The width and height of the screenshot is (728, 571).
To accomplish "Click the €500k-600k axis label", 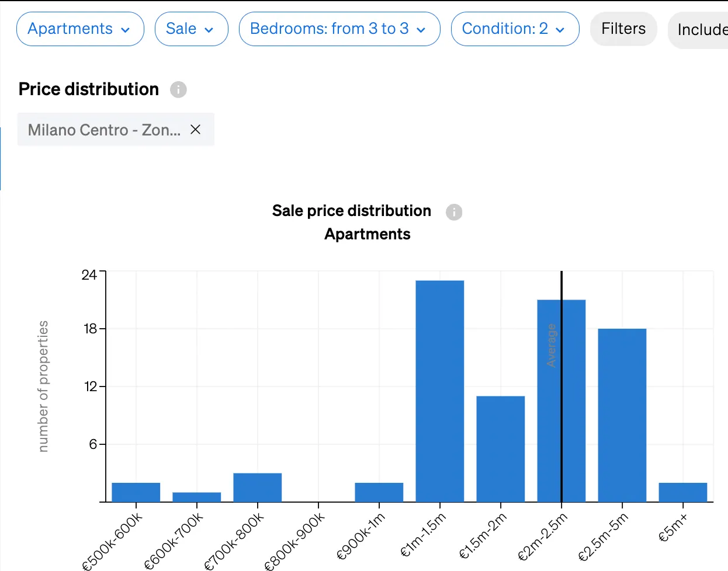I will (x=112, y=541).
